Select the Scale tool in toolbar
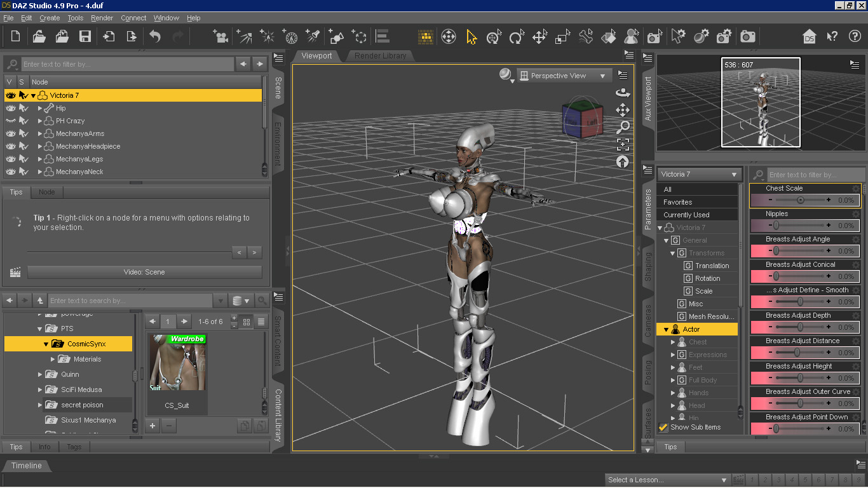 tap(562, 37)
